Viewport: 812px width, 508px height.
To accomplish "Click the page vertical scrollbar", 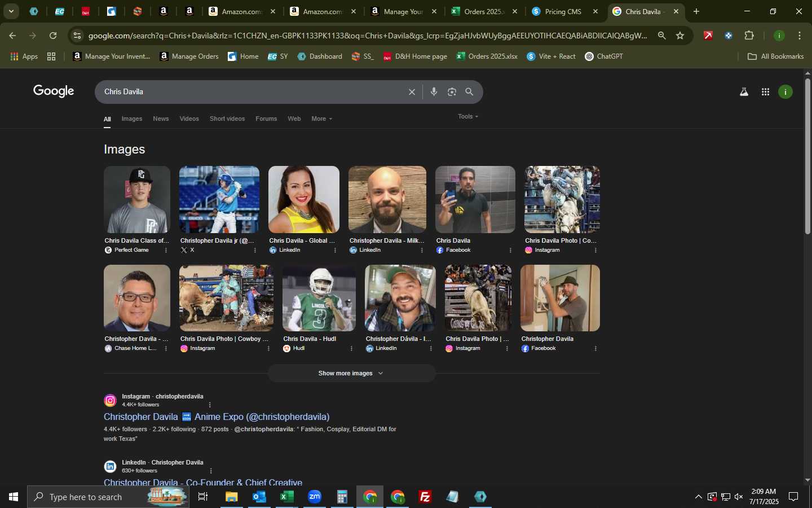I will pyautogui.click(x=807, y=156).
